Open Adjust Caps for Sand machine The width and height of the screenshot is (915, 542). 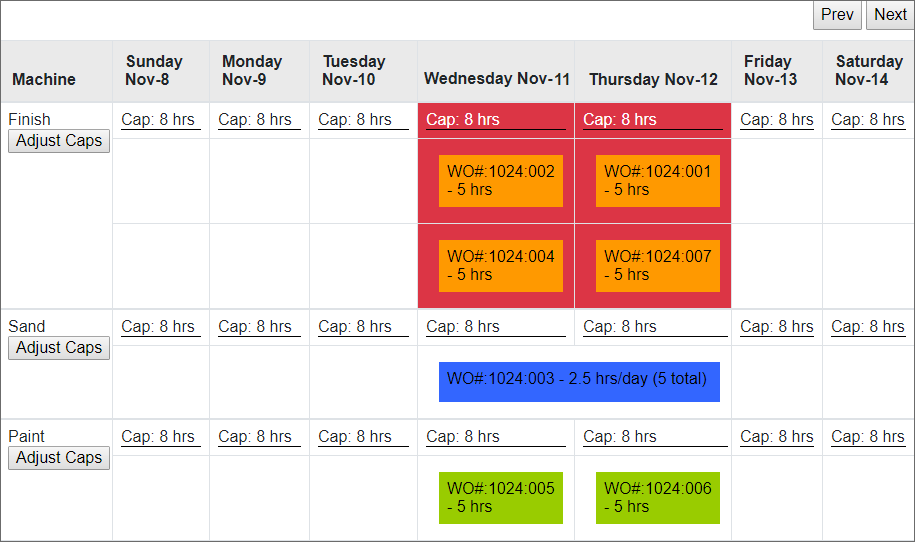pos(59,348)
